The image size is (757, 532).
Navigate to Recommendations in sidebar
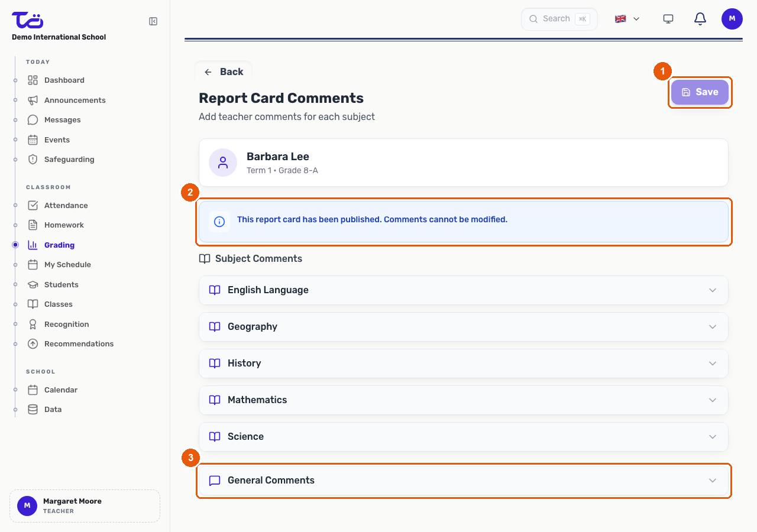click(x=79, y=343)
